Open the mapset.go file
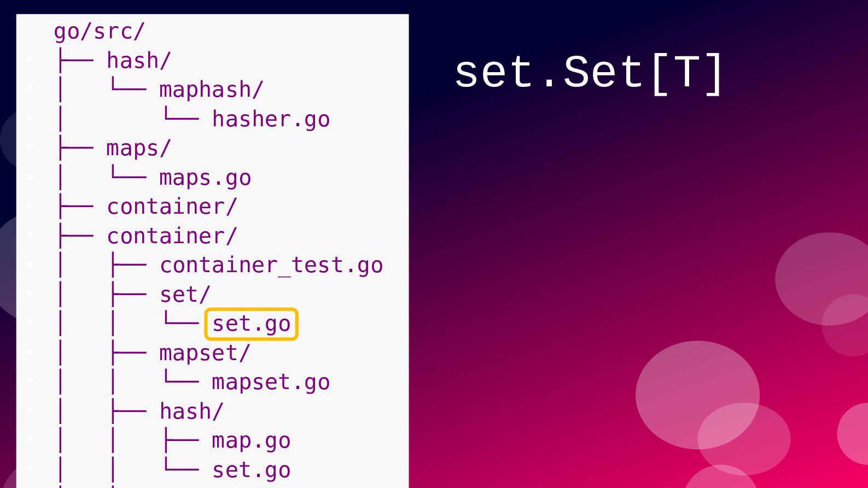This screenshot has height=488, width=868. [271, 382]
